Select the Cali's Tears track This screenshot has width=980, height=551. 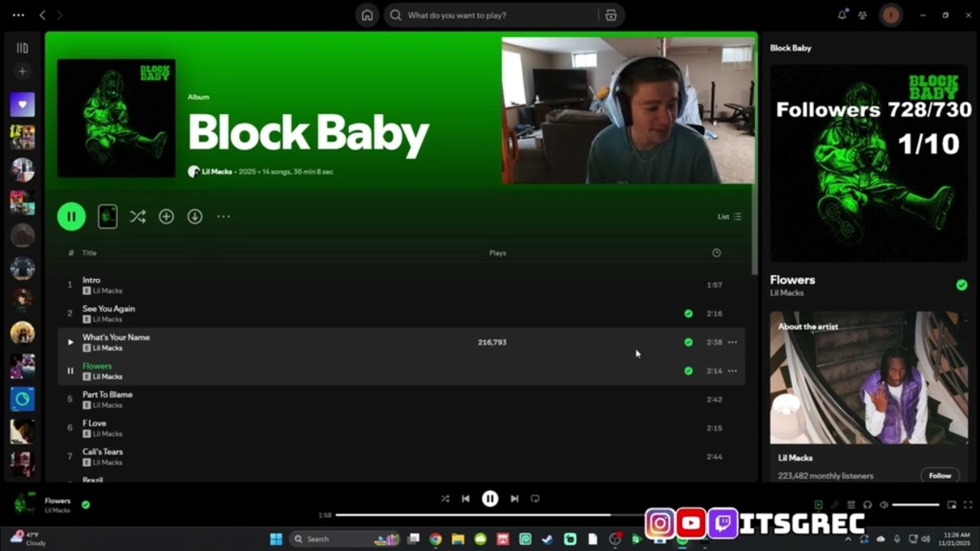coord(401,457)
